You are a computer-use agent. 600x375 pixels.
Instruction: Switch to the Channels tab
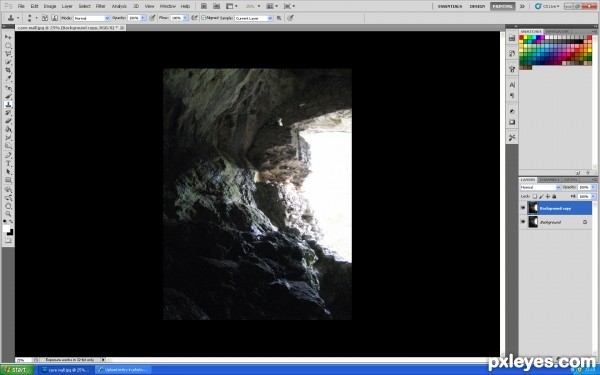click(549, 179)
